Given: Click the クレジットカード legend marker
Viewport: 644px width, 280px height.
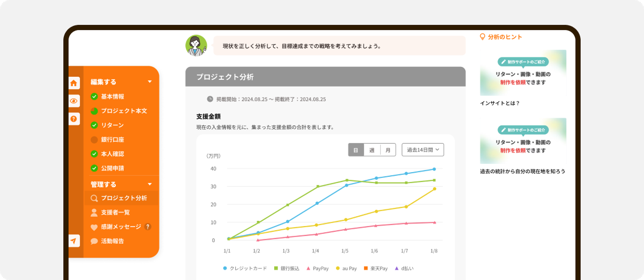Looking at the screenshot, I should coord(225,268).
